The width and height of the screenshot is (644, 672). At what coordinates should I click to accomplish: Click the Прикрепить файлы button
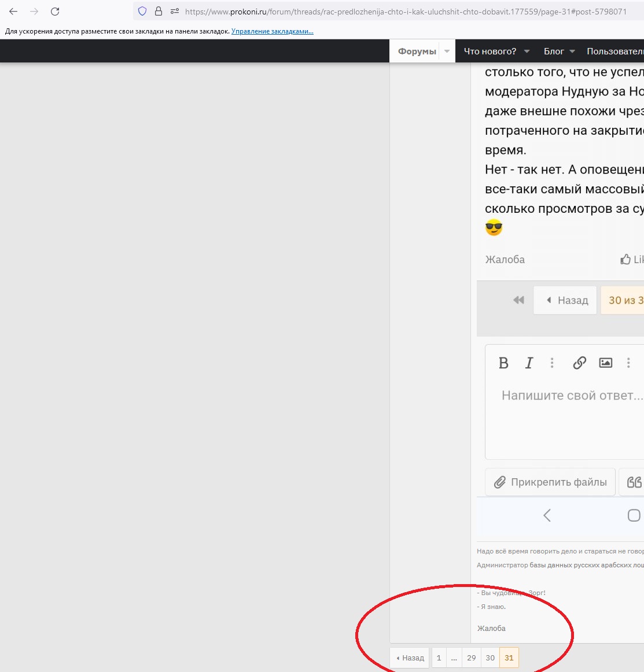point(550,482)
